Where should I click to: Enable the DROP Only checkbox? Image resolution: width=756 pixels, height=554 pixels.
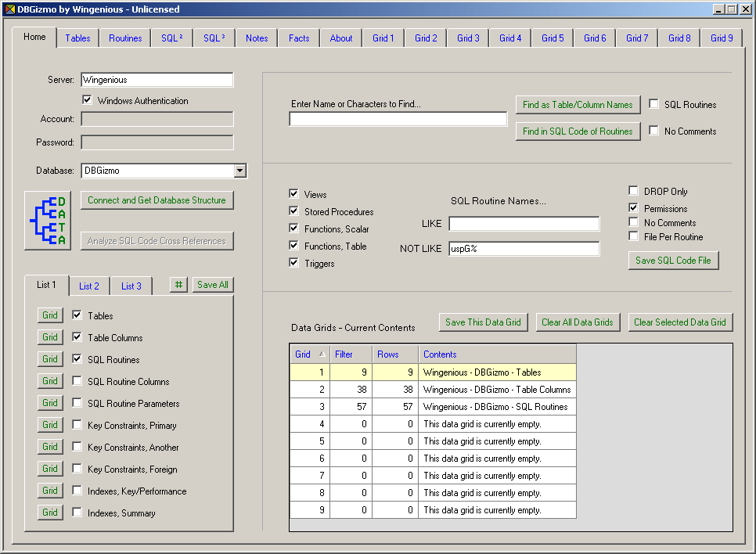(x=634, y=191)
